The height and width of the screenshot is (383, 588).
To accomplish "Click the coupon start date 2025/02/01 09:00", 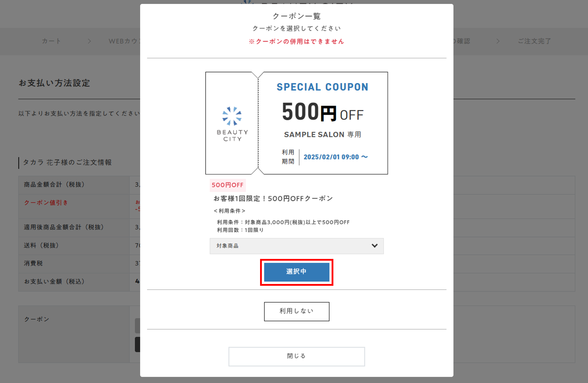I will pos(331,157).
